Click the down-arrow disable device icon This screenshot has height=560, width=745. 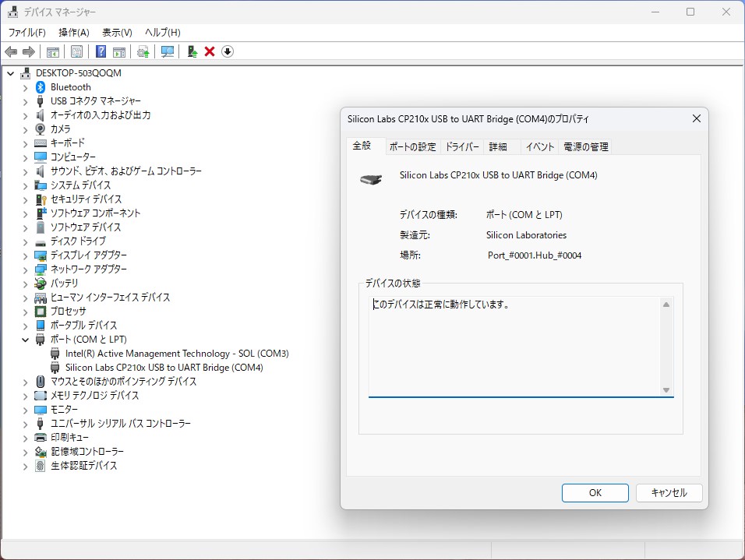(228, 51)
